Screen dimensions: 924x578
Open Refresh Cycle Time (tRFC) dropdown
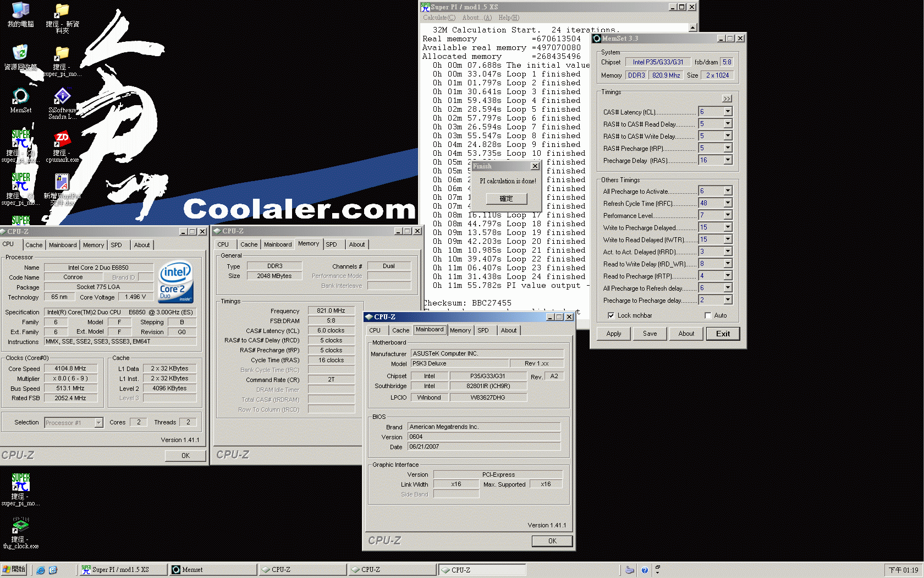point(728,203)
